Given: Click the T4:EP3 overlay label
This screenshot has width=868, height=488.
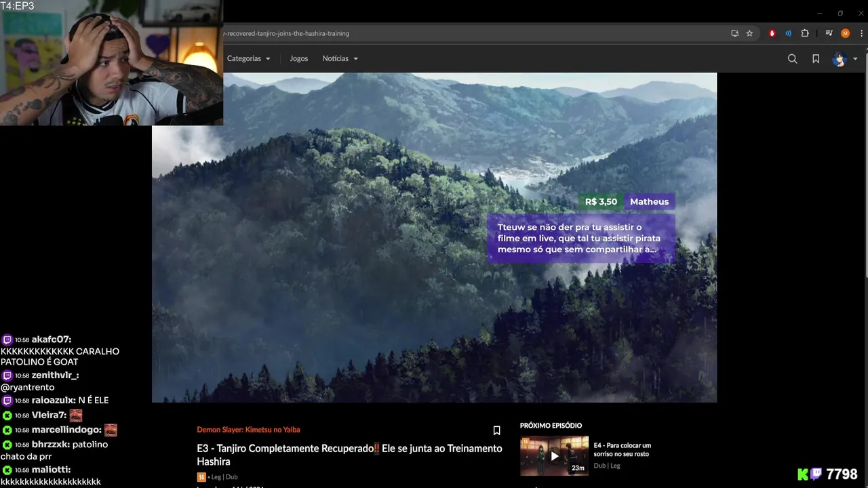Looking at the screenshot, I should [18, 6].
